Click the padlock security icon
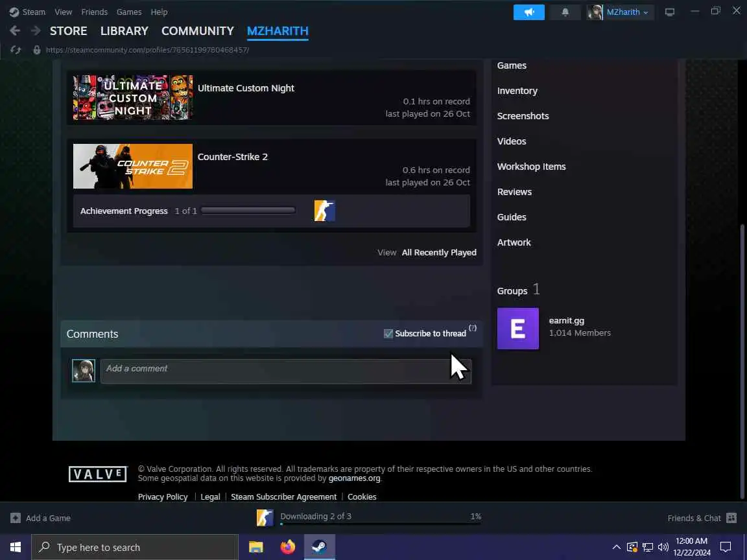 pos(37,49)
